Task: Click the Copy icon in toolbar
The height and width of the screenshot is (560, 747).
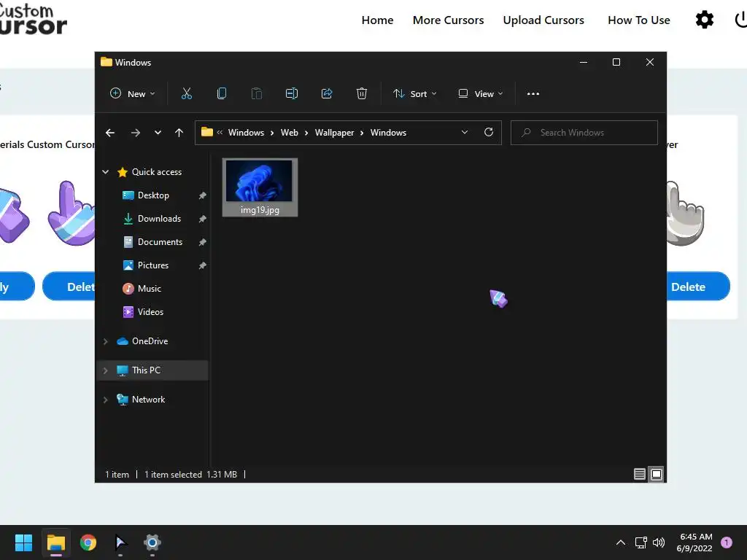Action: 222,94
